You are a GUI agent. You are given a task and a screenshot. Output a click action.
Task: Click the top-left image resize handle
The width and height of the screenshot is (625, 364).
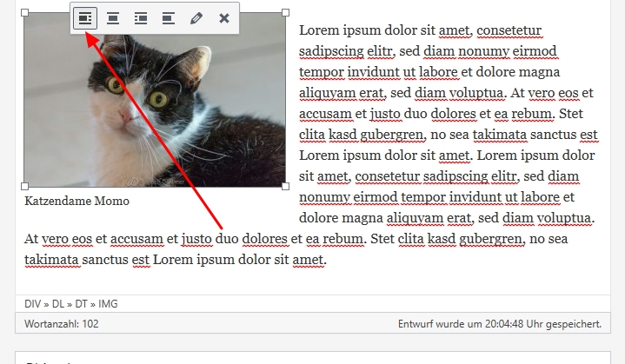coord(24,13)
